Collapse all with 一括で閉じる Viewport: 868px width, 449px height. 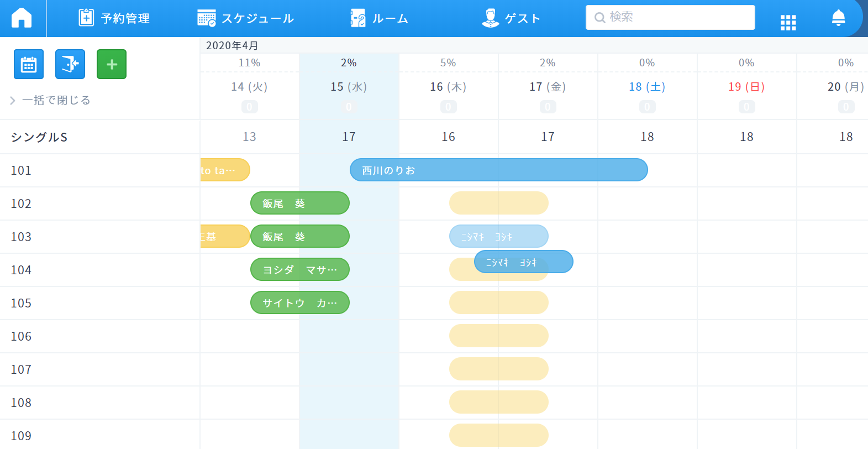click(x=50, y=100)
